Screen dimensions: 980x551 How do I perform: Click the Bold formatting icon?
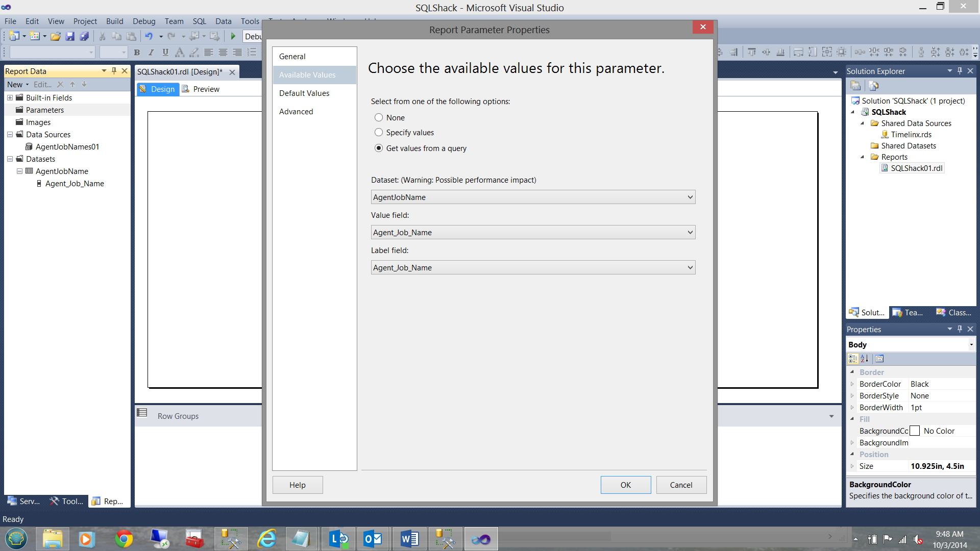[x=137, y=52]
